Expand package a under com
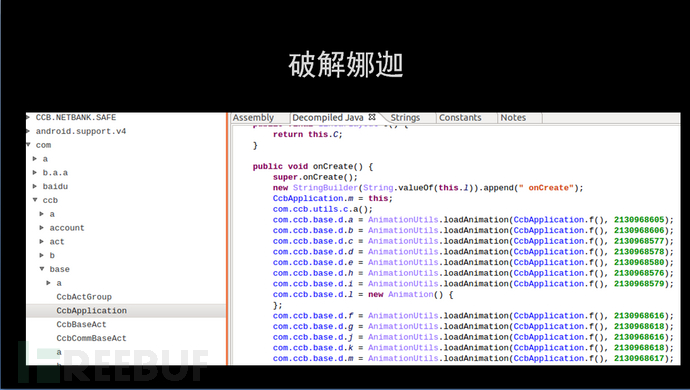 point(35,158)
